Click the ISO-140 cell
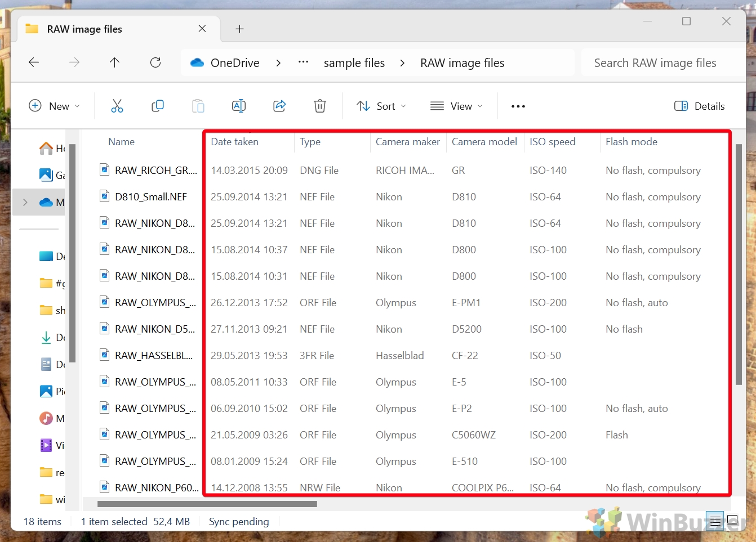Viewport: 756px width, 542px height. click(548, 170)
